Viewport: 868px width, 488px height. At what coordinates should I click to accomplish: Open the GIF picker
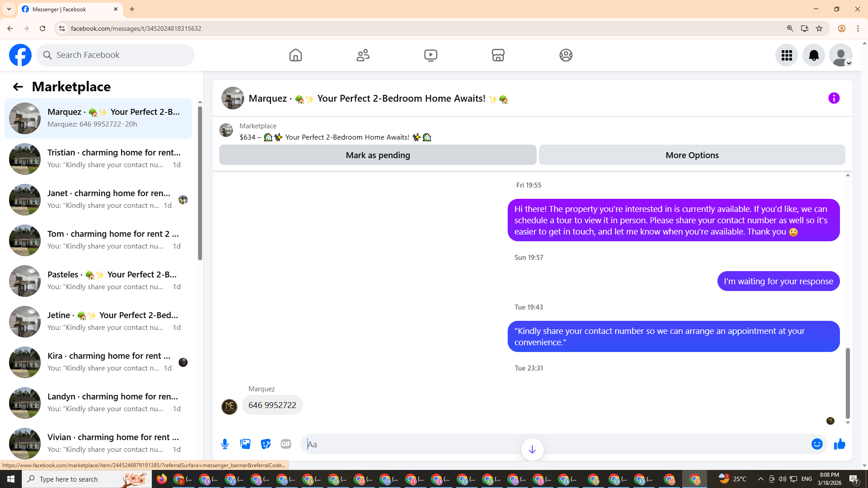pyautogui.click(x=286, y=444)
